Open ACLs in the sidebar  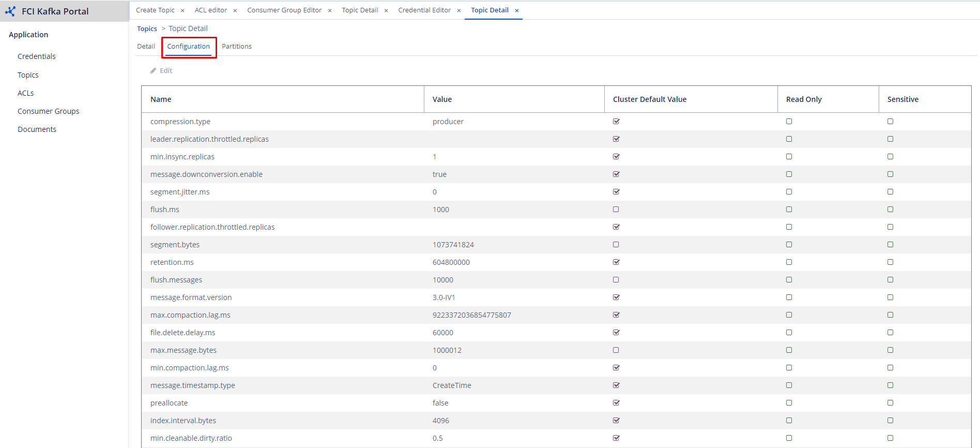26,93
